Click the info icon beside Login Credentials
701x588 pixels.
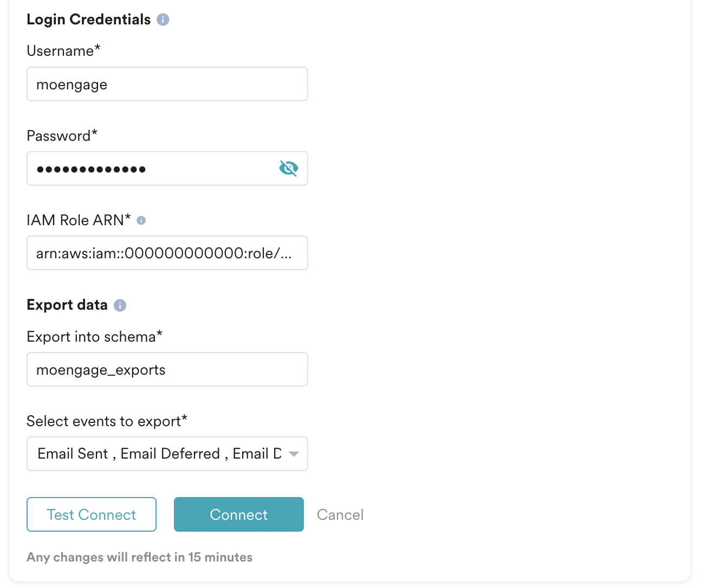[x=163, y=19]
